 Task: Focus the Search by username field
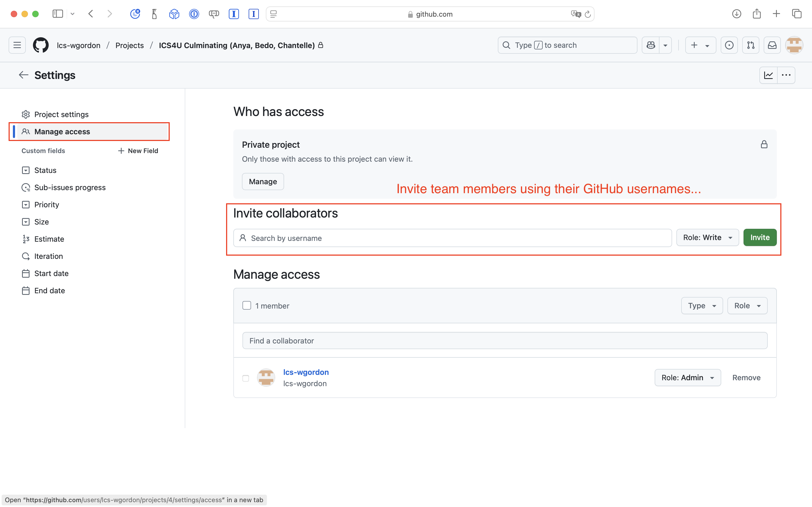(453, 238)
